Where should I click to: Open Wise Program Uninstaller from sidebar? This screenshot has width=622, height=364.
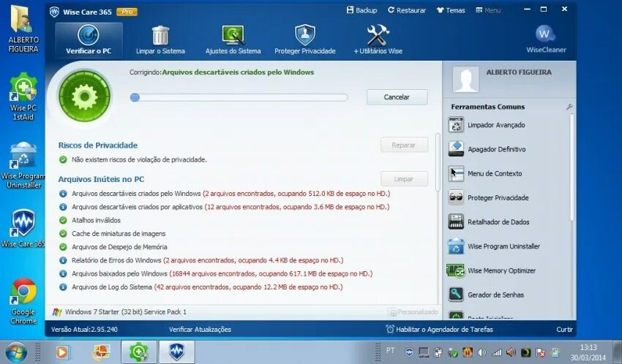[x=494, y=246]
